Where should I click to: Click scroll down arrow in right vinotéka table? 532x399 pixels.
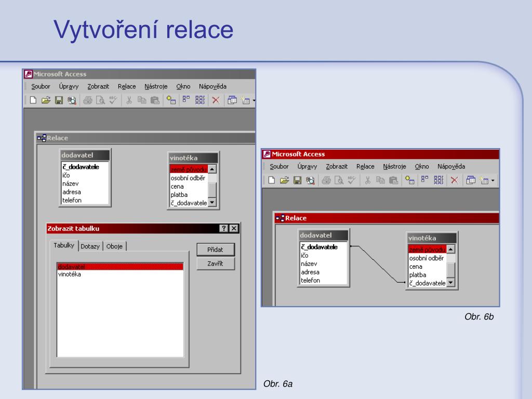click(x=450, y=283)
